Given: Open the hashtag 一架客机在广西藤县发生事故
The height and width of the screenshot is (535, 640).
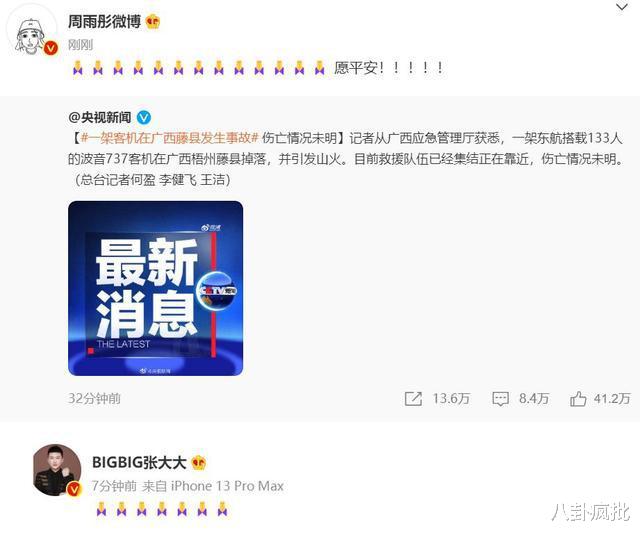Looking at the screenshot, I should [x=169, y=138].
